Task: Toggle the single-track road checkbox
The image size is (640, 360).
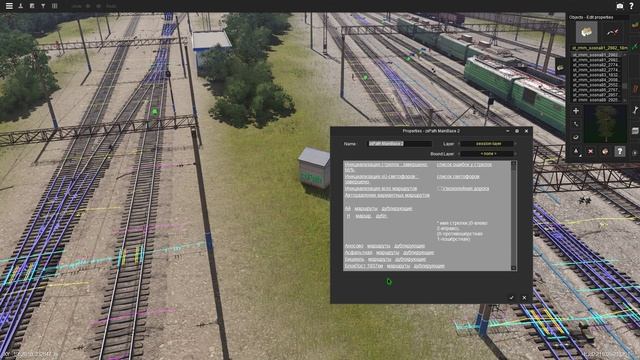Action: (x=439, y=189)
